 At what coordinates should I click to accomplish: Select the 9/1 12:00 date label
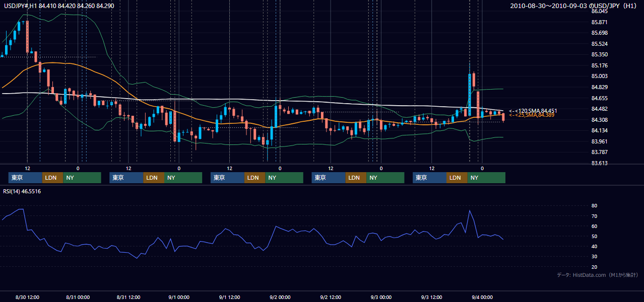[x=229, y=297]
